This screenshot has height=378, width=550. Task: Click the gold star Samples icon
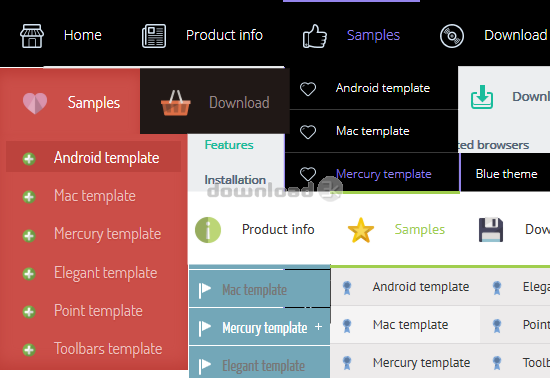tap(361, 230)
